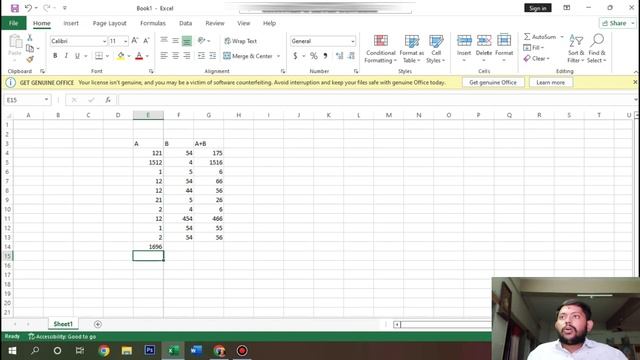Open the General number format dropdown
The width and height of the screenshot is (640, 360).
point(353,41)
